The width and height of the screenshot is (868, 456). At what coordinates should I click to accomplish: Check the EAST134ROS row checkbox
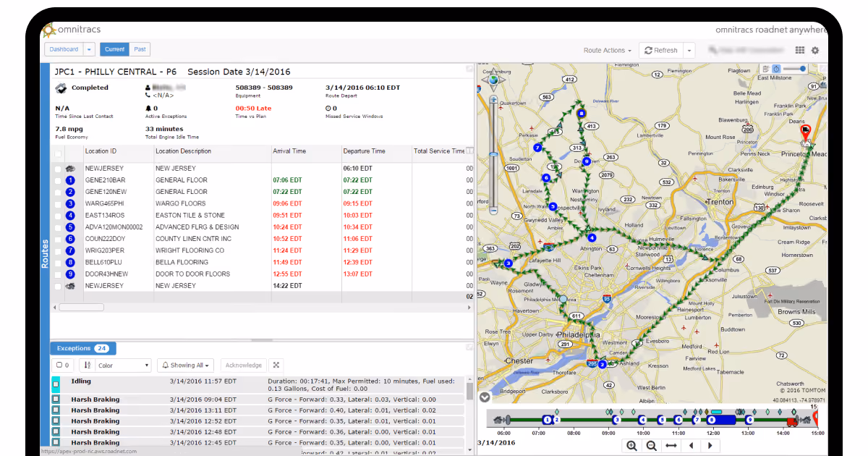(x=58, y=216)
